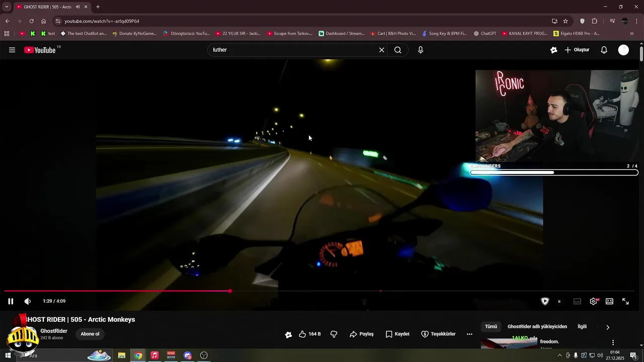Open the Song Key & BPM bookmark
This screenshot has height=362, width=644.
444,34
